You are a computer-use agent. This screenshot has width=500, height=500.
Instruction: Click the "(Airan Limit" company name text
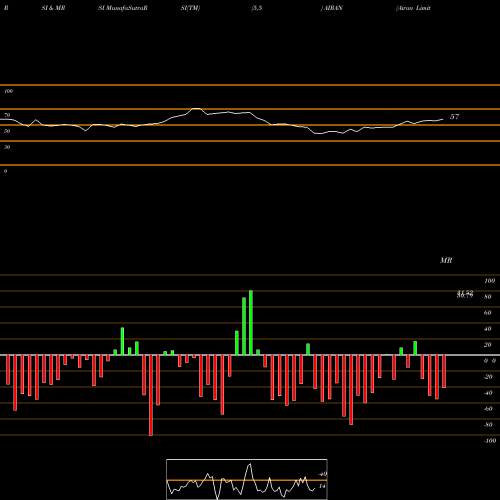[x=413, y=8]
